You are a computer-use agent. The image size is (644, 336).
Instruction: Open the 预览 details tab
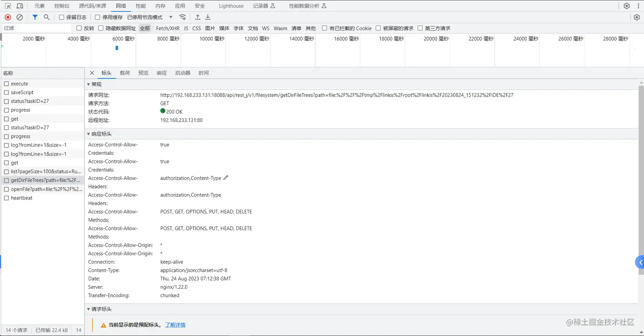coord(144,73)
